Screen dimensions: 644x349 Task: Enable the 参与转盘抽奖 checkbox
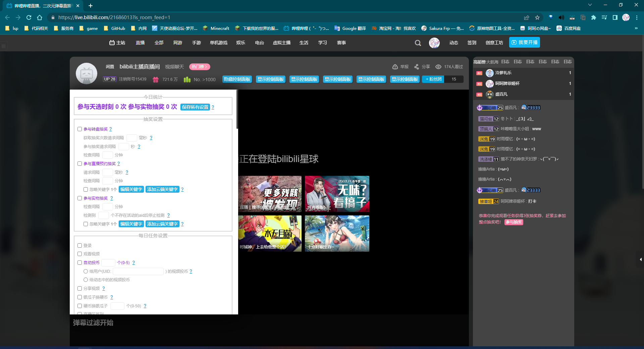(x=80, y=129)
